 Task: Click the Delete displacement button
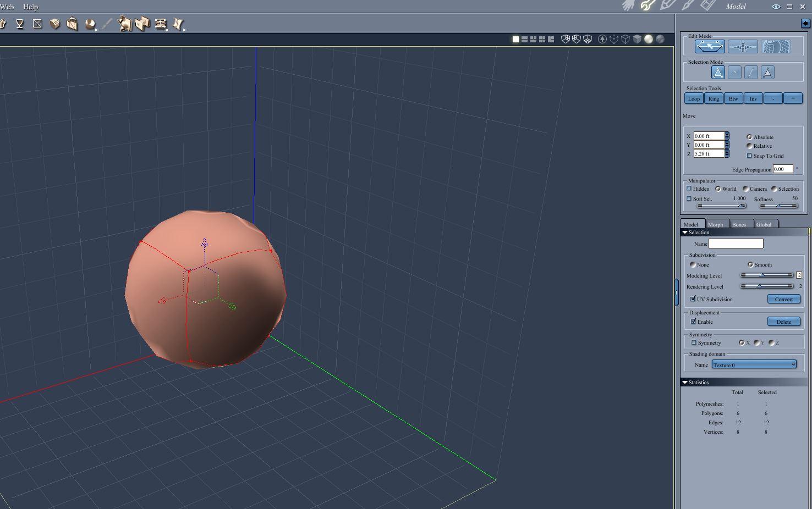(x=784, y=322)
